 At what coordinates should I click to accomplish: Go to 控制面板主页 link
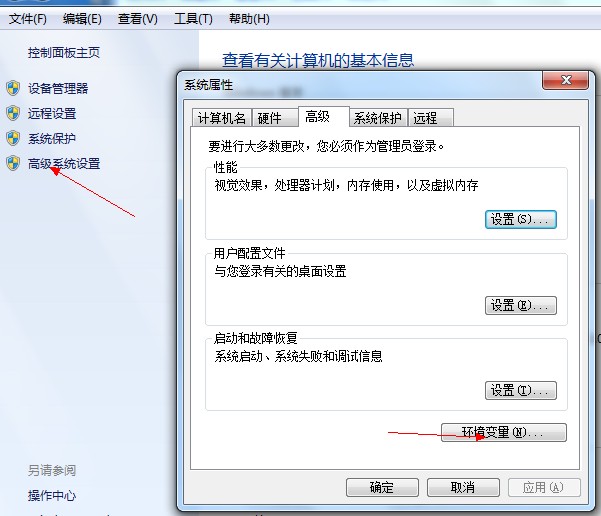[x=64, y=53]
